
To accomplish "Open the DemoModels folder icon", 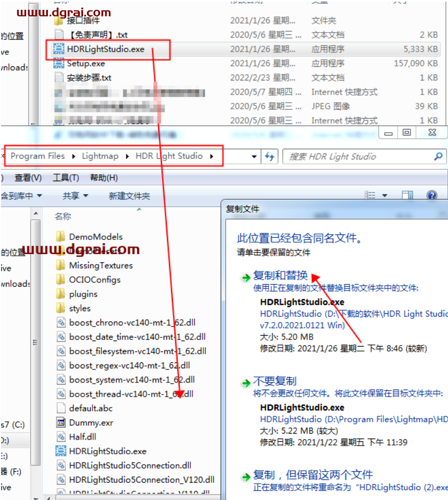I will pos(60,237).
